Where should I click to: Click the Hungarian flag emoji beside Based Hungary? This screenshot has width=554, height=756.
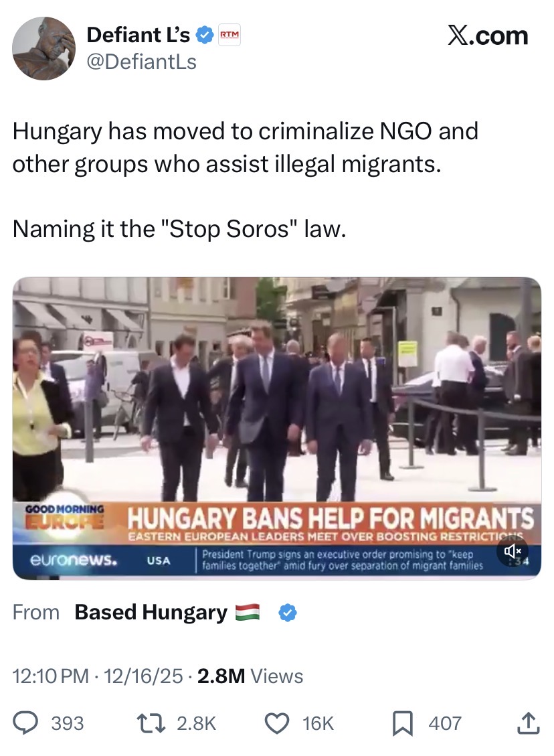pyautogui.click(x=248, y=612)
